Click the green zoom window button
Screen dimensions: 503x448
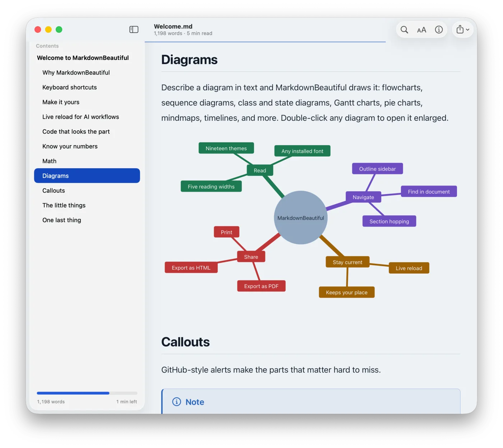(59, 29)
